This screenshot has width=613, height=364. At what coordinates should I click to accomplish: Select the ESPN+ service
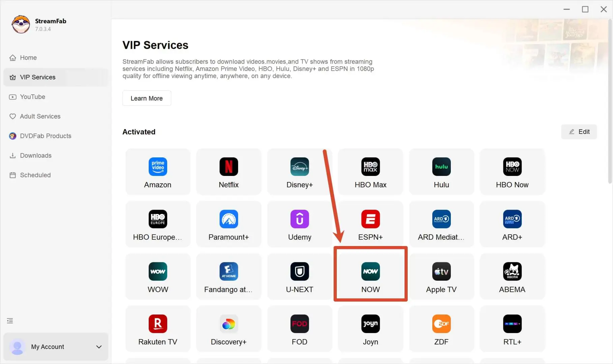(371, 224)
